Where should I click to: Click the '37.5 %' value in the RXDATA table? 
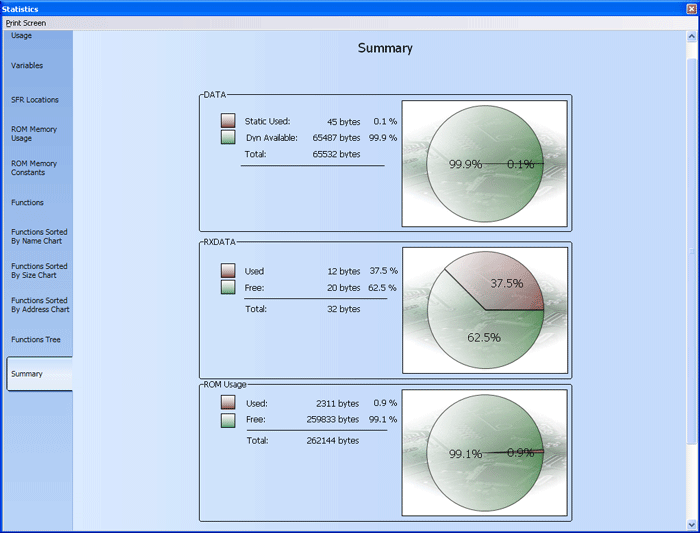click(383, 271)
